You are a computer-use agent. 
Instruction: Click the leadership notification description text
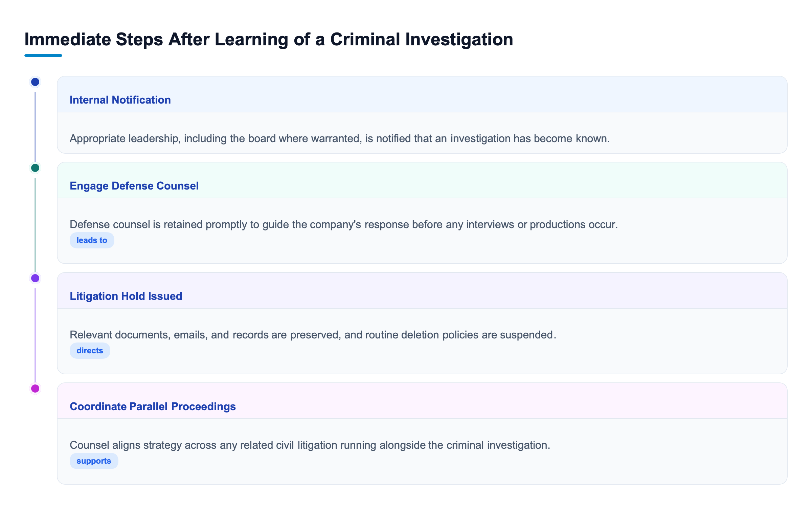pos(340,138)
